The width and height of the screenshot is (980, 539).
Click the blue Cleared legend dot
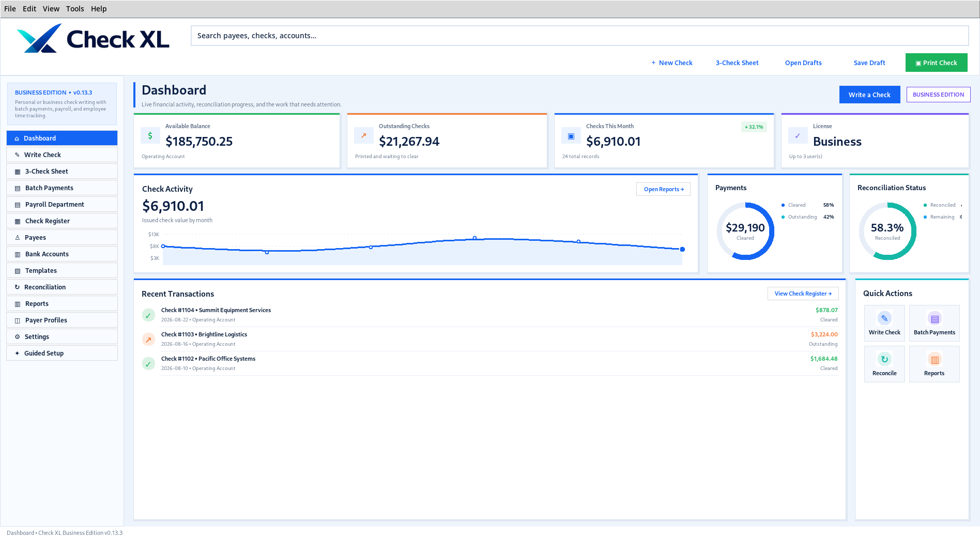coord(783,205)
